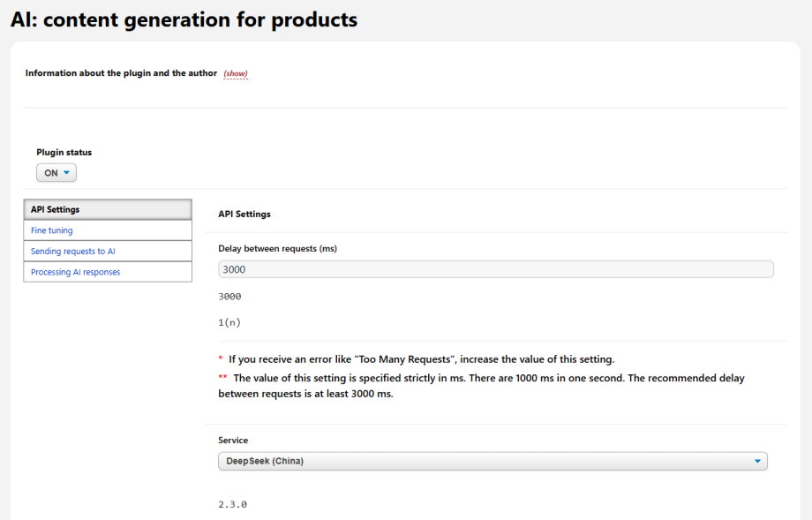The image size is (812, 520).
Task: Click 'Information about the plugin and the author' text
Action: 121,73
